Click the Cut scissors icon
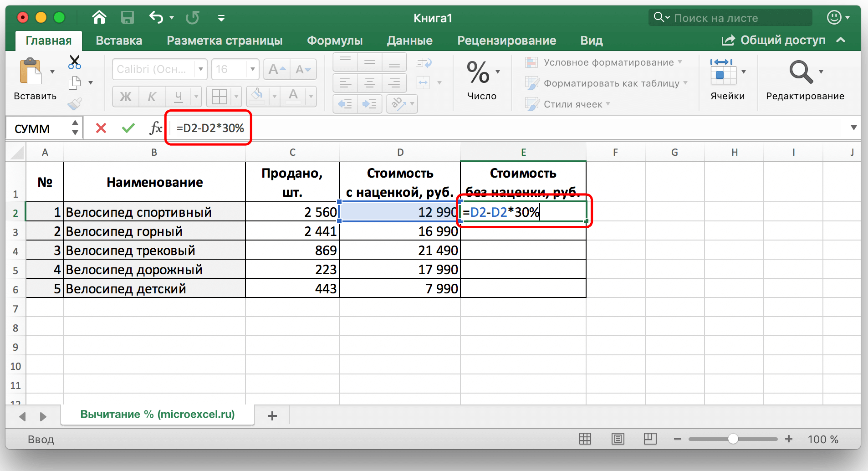Screen dimensions: 868x471 pos(75,62)
